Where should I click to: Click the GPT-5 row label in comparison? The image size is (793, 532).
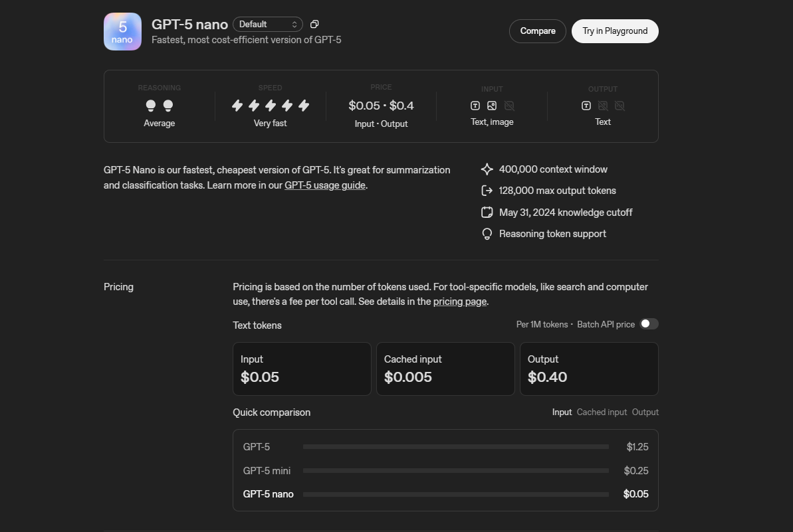[257, 446]
